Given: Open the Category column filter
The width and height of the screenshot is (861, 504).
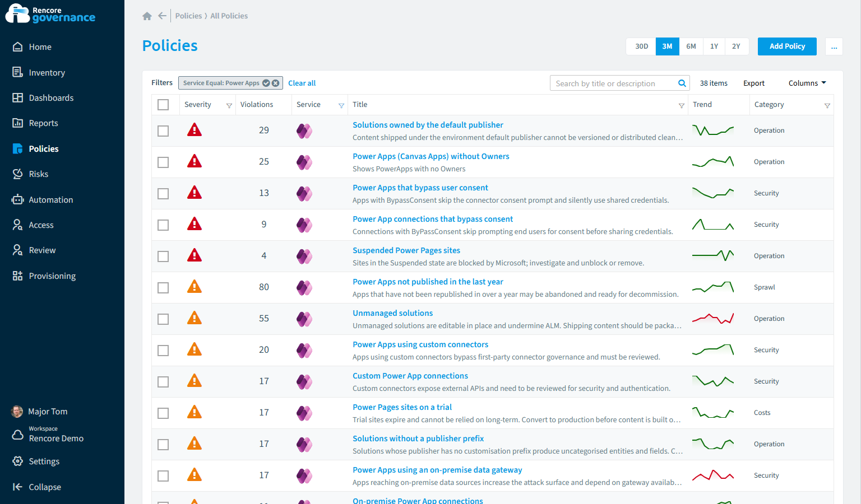Looking at the screenshot, I should [x=827, y=105].
